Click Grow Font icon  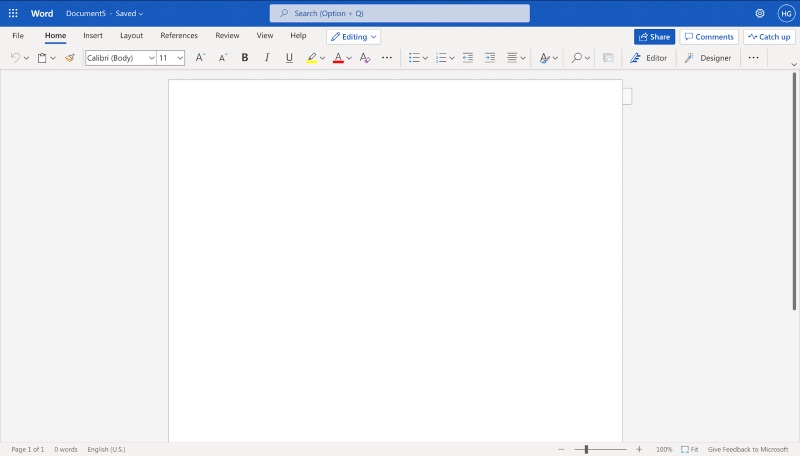200,58
